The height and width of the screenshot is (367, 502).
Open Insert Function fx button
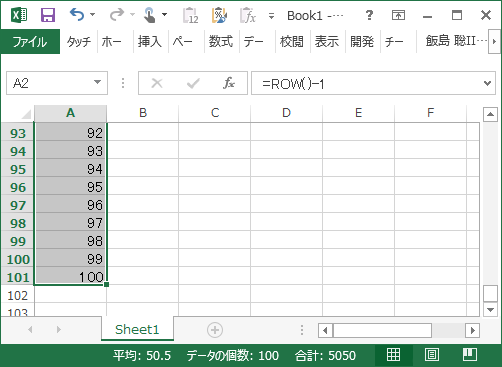229,83
